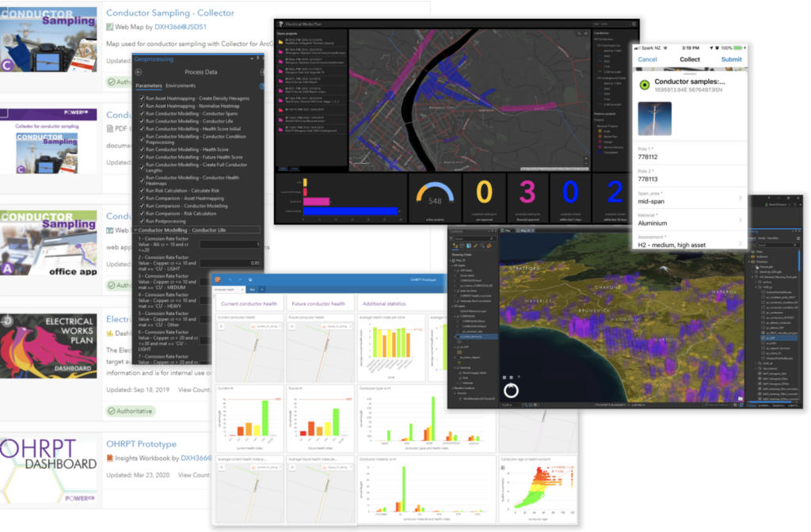Click 3D navigator compass in ArcGIS Pro scene
Viewport: 811px width, 532px height.
tap(511, 390)
